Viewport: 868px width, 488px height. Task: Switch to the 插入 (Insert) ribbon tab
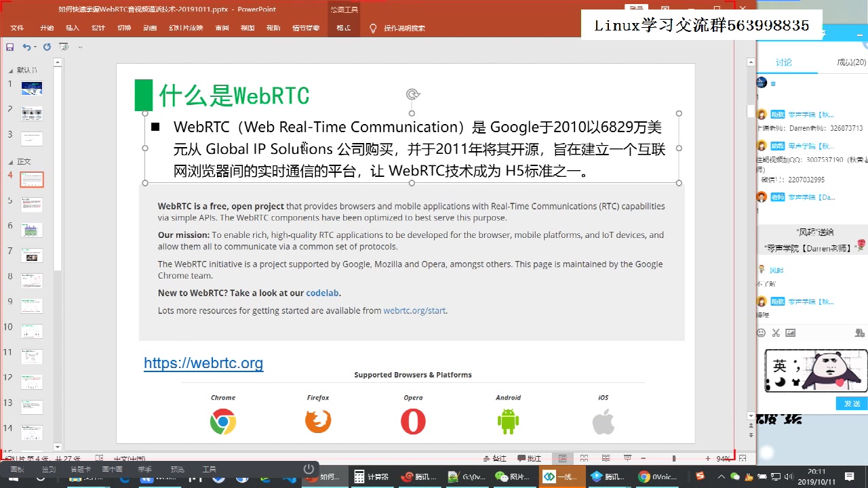(73, 28)
